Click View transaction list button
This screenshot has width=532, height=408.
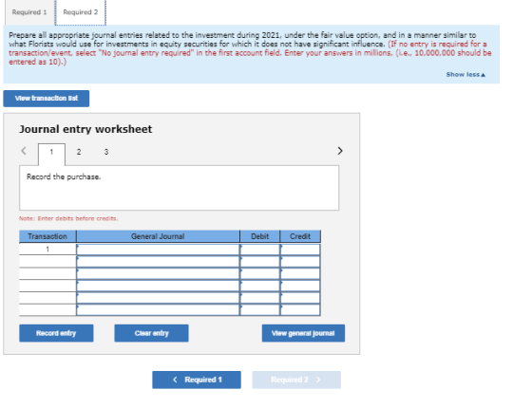coord(47,99)
